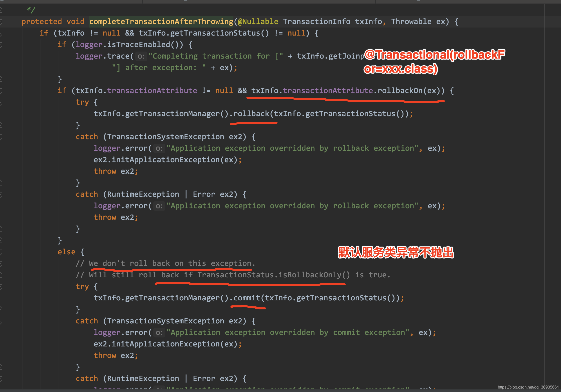The image size is (561, 392).
Task: Click the @Nullable annotation
Action: pos(258,22)
